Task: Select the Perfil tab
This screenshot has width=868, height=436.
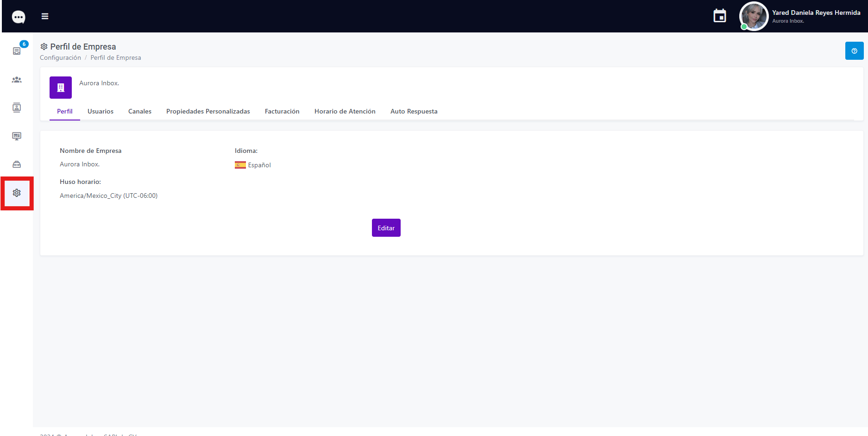Action: point(65,111)
